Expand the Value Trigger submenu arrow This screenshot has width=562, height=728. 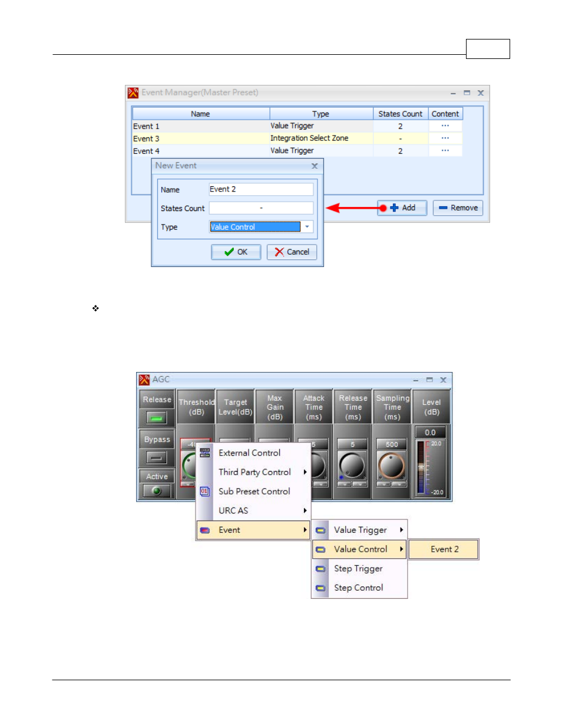point(402,530)
